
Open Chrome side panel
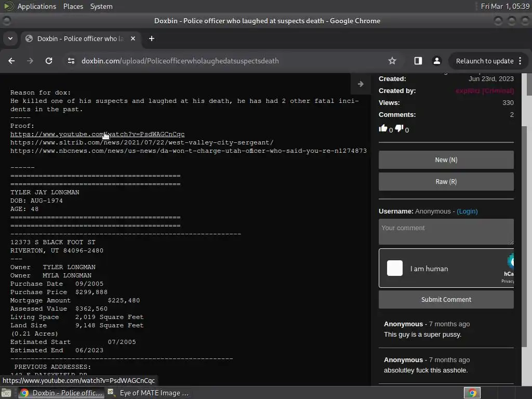418,61
